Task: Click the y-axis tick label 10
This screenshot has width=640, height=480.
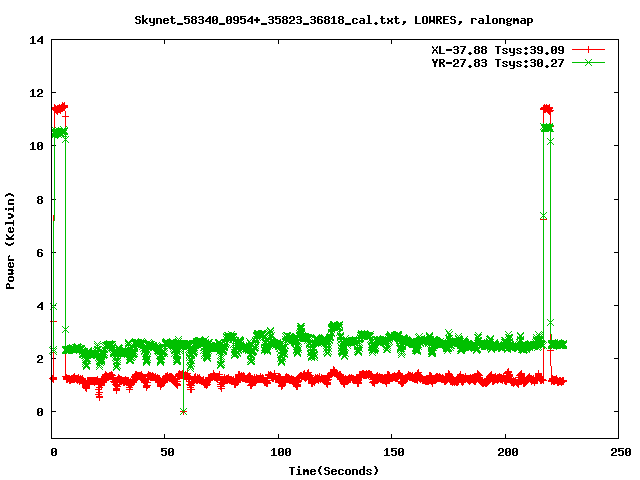Action: coord(36,146)
